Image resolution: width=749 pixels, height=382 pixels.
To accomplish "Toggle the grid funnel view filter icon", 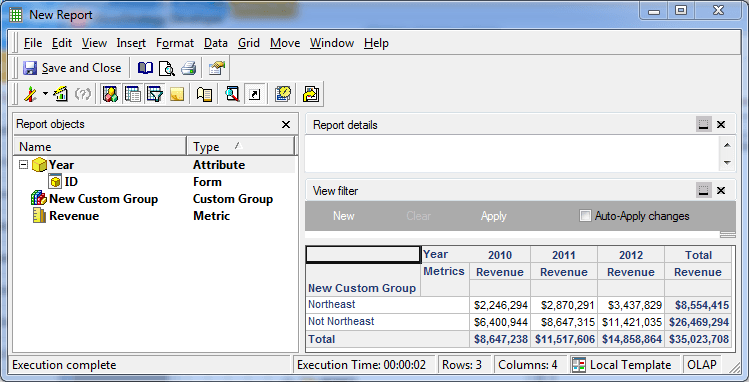I will click(154, 94).
